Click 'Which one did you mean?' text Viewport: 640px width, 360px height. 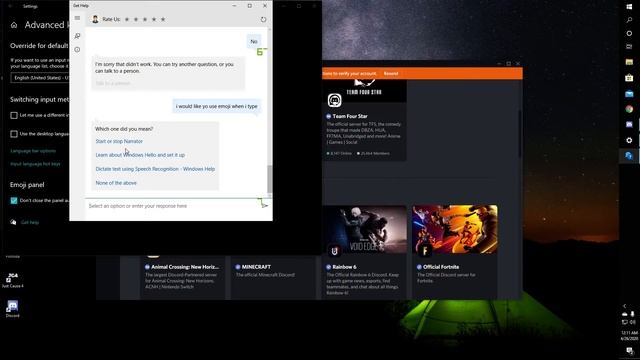pos(124,129)
